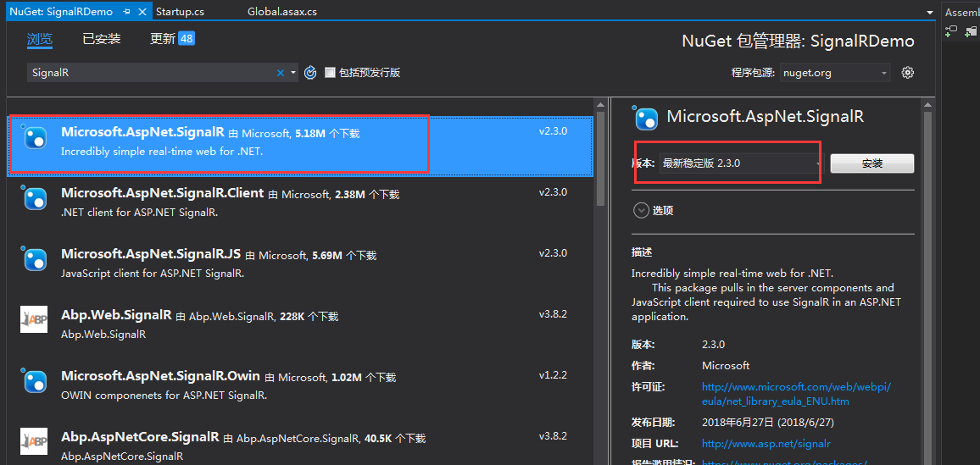Close the NuGet: SignalRDemo tab
980x465 pixels.
click(142, 11)
